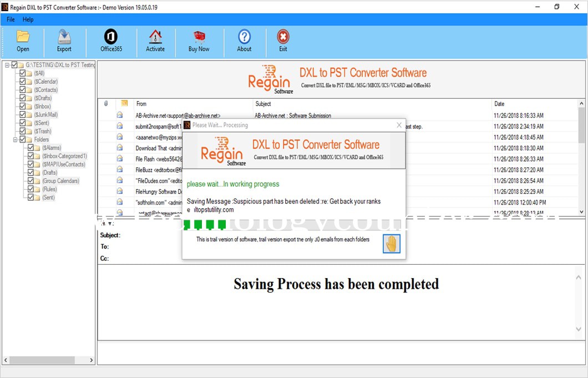
Task: Toggle the ($Trash) checkbox
Action: pyautogui.click(x=23, y=131)
